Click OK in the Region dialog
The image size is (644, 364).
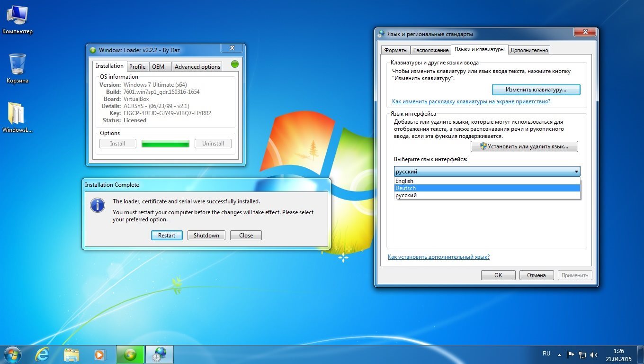click(498, 275)
